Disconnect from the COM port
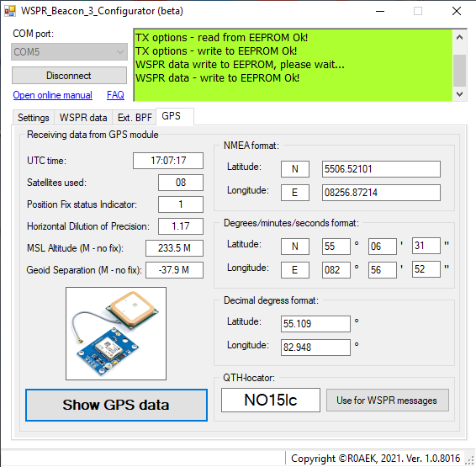 pos(69,75)
